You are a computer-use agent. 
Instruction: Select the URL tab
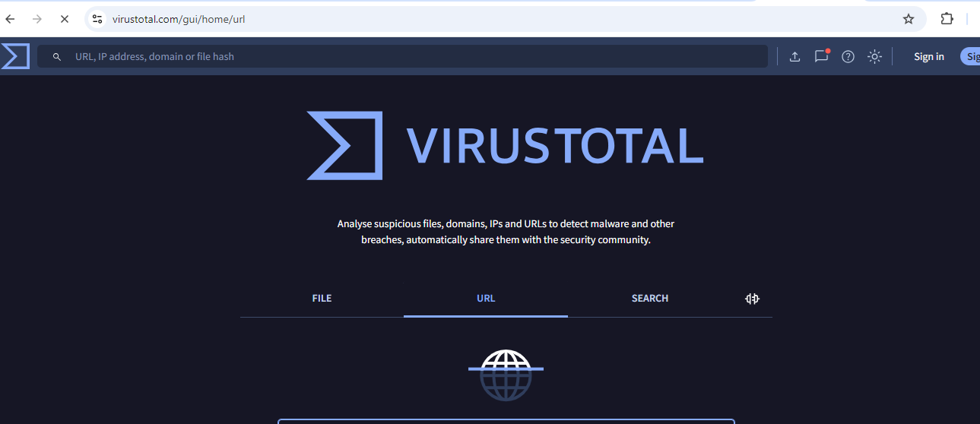[x=486, y=299]
